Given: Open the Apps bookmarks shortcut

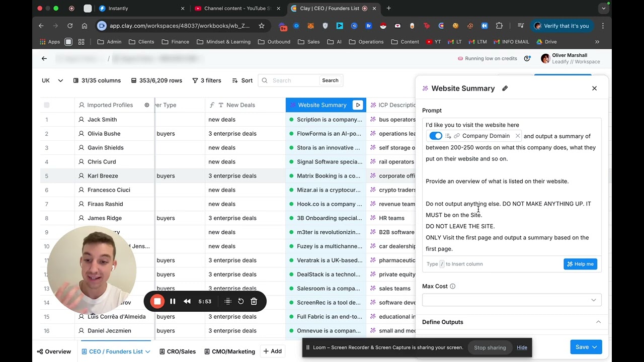Looking at the screenshot, I should pos(50,42).
